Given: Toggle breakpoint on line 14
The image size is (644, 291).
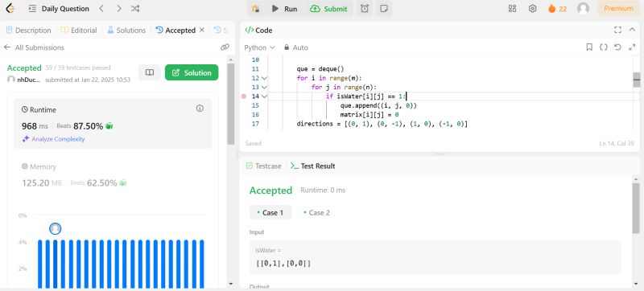Looking at the screenshot, I should tap(244, 96).
